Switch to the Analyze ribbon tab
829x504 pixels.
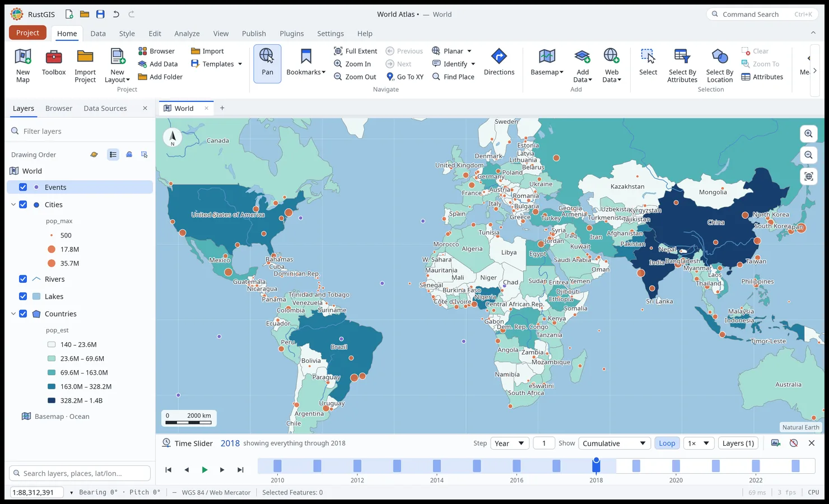click(x=187, y=34)
